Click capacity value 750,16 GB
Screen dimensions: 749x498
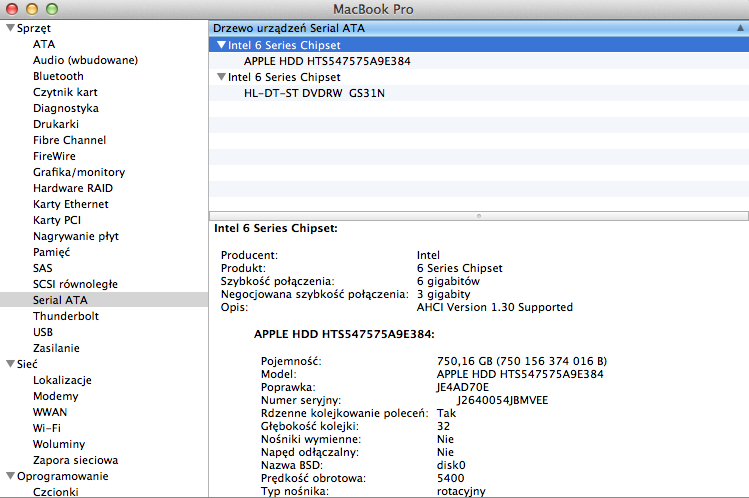[464, 361]
